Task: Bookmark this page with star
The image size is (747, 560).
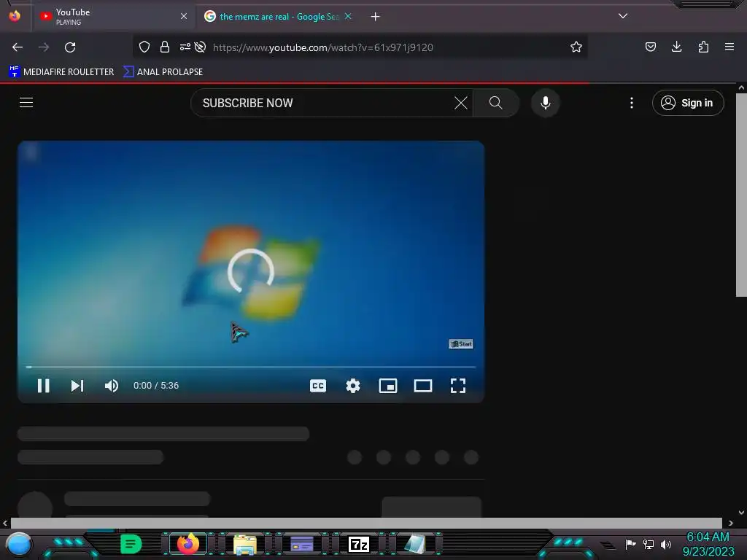Action: [x=576, y=47]
